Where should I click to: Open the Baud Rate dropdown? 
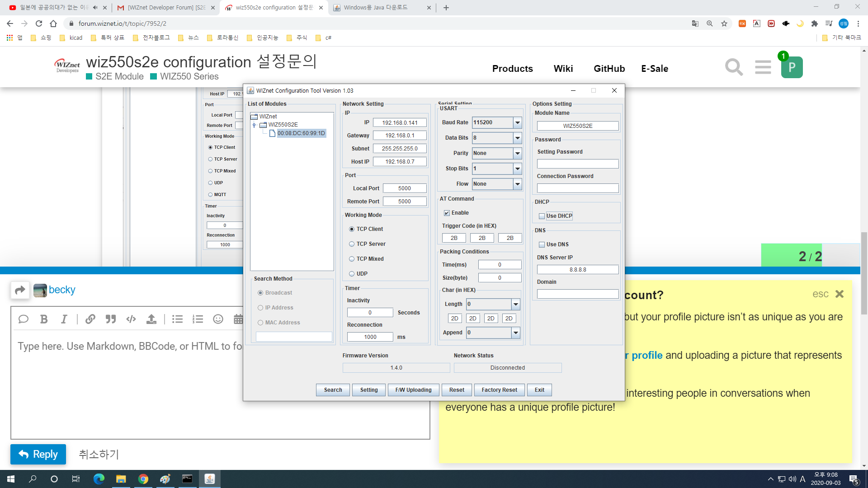click(518, 122)
